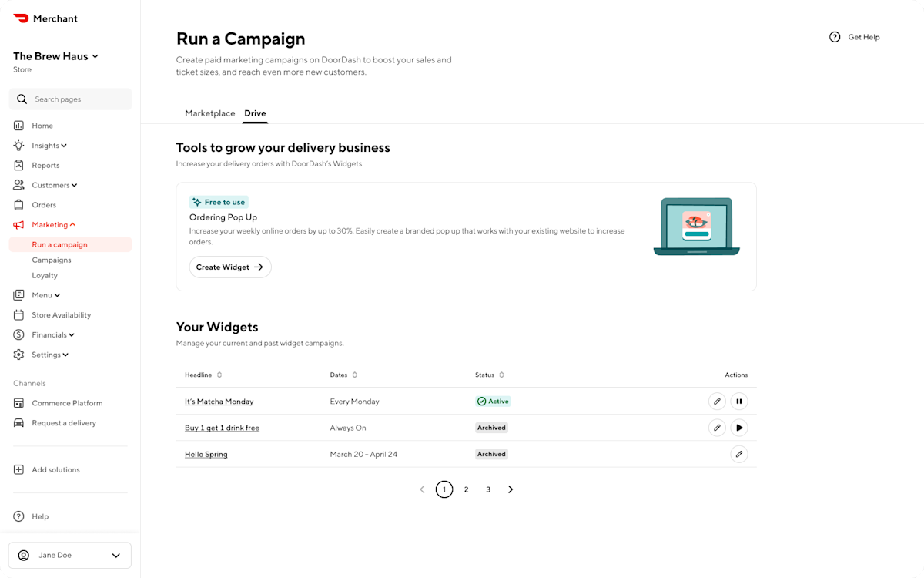Click the Store Availability calendar icon
This screenshot has height=578, width=924.
coord(18,315)
